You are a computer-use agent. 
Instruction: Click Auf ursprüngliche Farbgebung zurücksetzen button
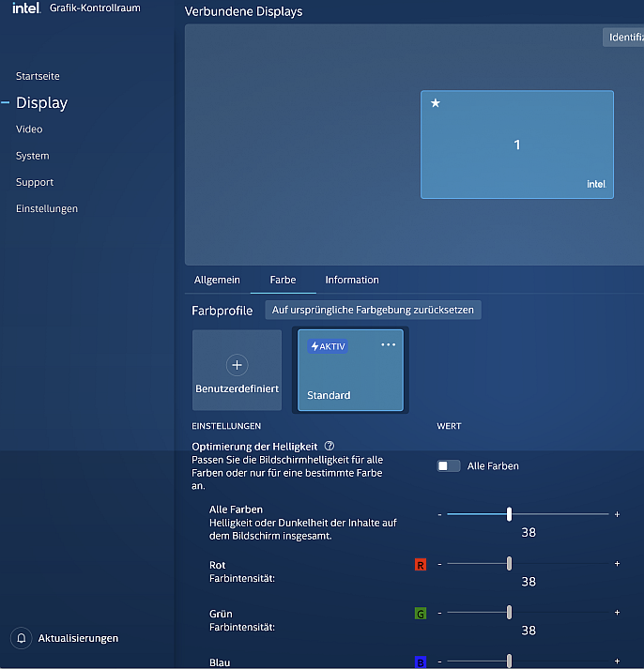pyautogui.click(x=373, y=310)
